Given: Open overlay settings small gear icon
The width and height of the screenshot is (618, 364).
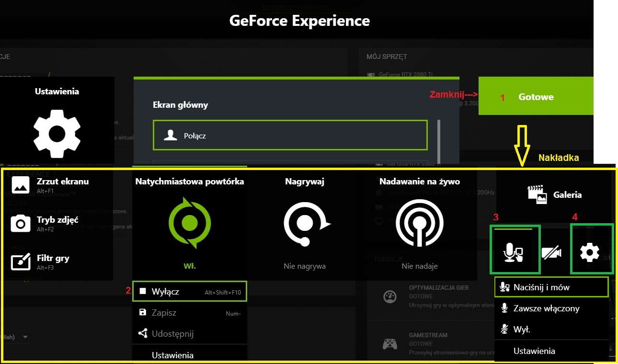Looking at the screenshot, I should tap(589, 252).
